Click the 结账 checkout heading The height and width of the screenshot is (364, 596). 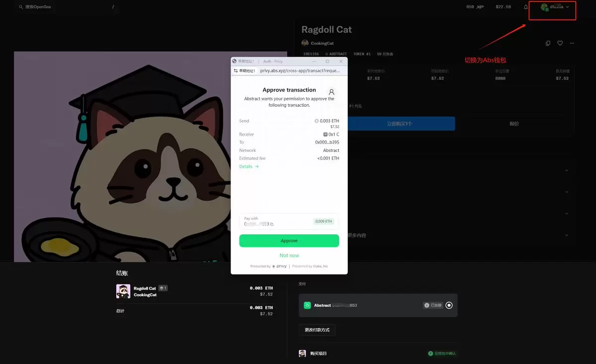tap(122, 273)
